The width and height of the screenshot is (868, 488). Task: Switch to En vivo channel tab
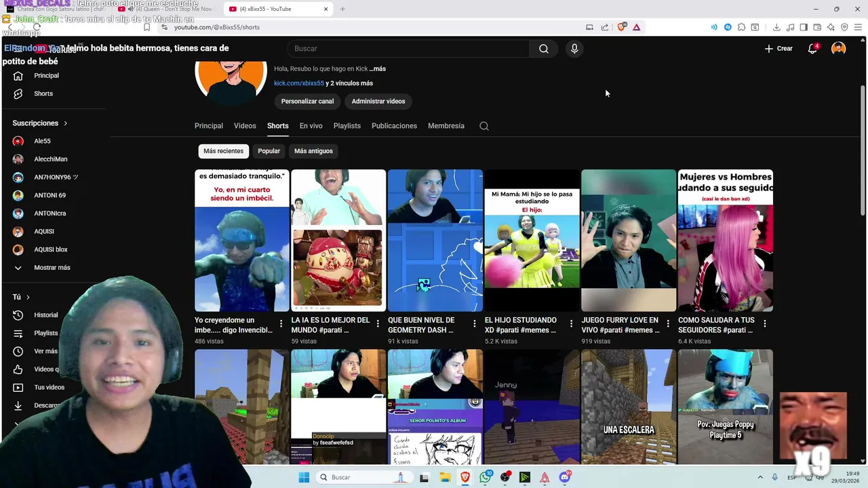click(311, 126)
